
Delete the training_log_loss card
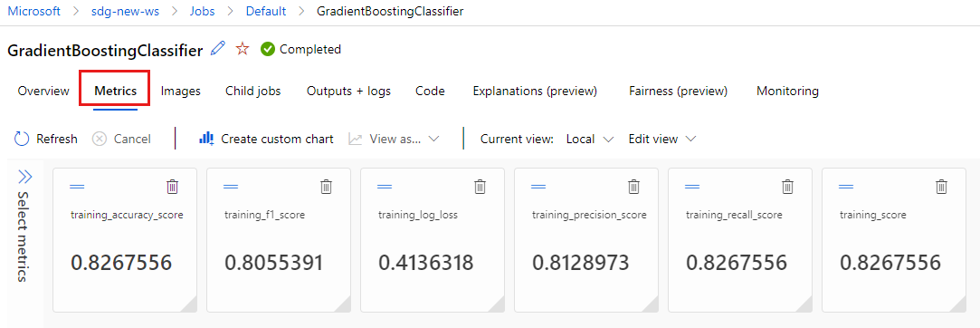pos(480,187)
